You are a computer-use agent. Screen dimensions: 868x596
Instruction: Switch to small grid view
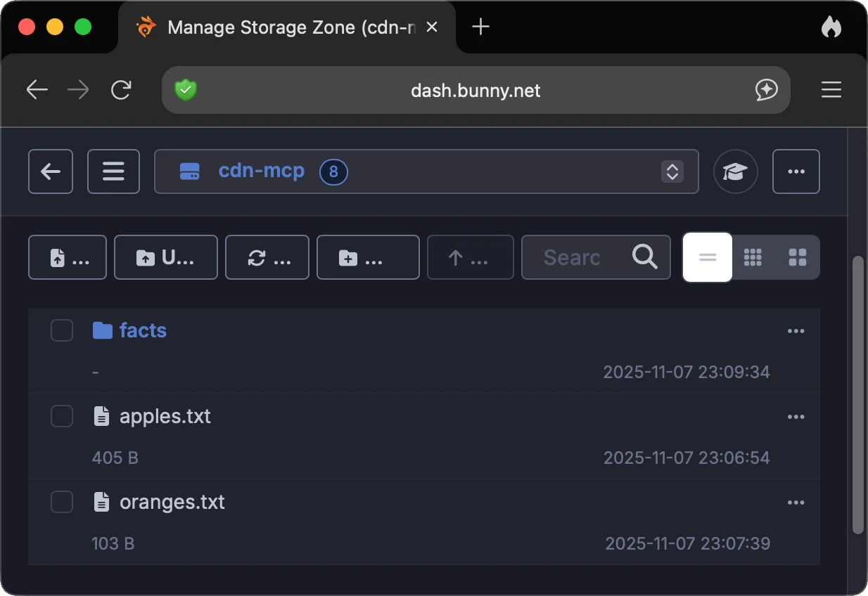coord(753,257)
